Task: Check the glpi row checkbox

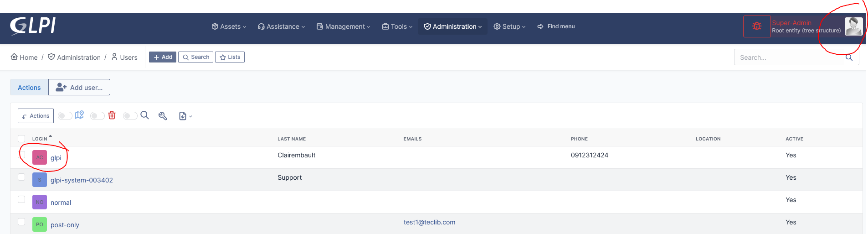Action: point(21,155)
